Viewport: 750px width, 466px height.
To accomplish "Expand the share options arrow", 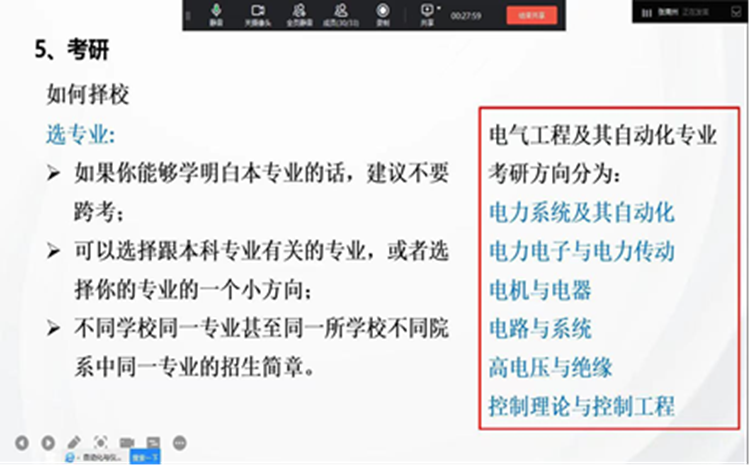I will (x=441, y=10).
